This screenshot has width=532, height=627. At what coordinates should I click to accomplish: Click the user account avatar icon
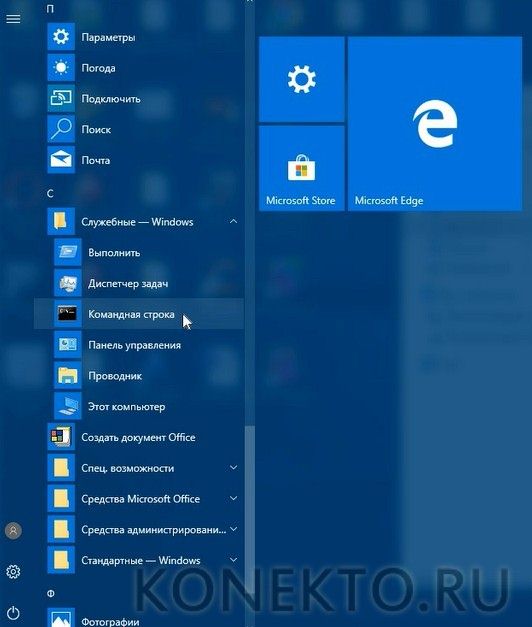pyautogui.click(x=13, y=531)
